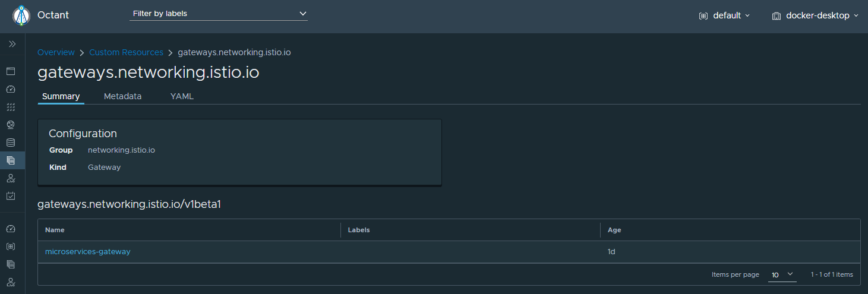Open the default namespace dropdown

(x=731, y=16)
